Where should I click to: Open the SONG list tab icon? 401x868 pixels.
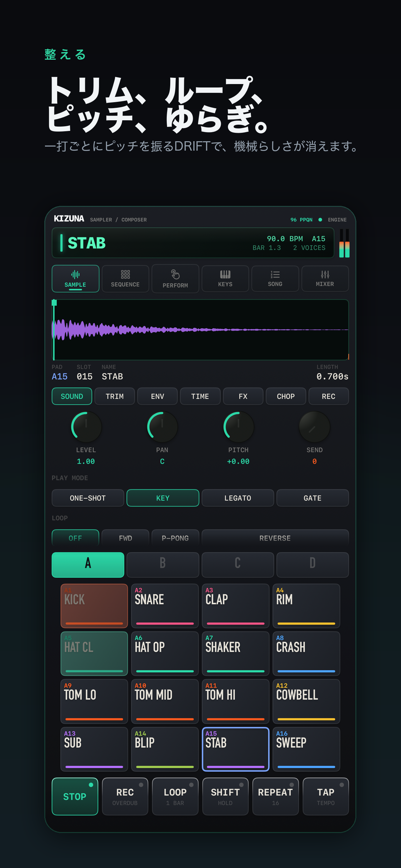pyautogui.click(x=275, y=274)
